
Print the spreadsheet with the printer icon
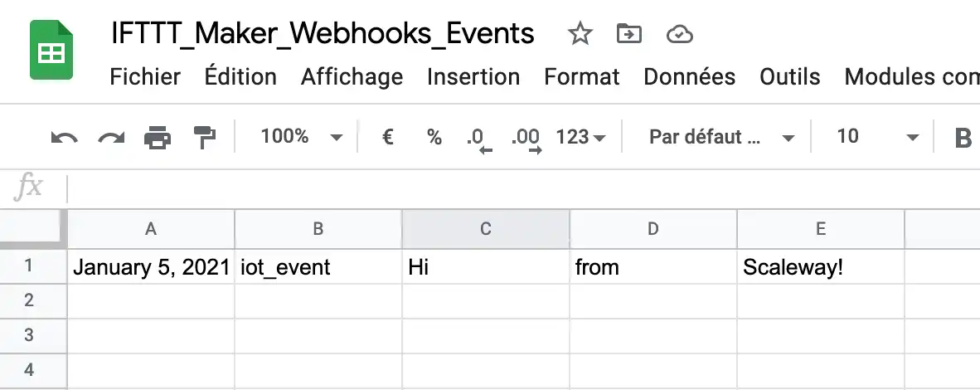click(x=158, y=137)
